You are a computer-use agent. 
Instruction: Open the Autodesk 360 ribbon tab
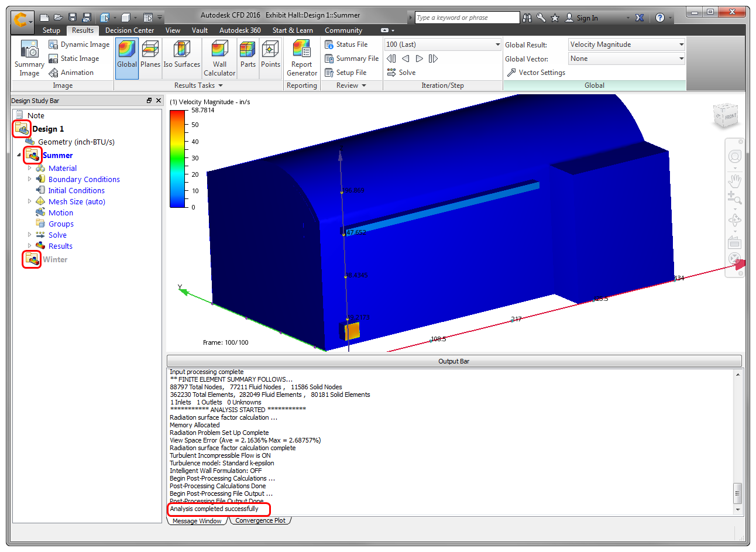[x=240, y=30]
